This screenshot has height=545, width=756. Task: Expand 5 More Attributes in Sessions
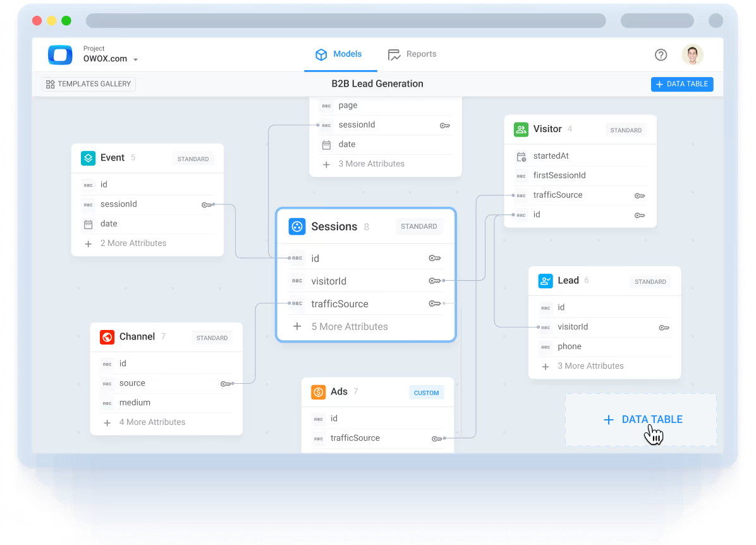350,326
